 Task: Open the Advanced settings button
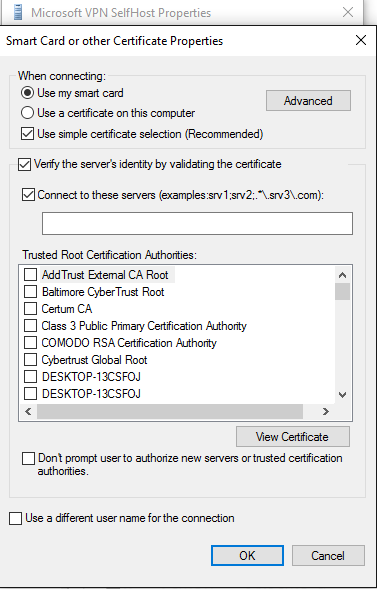308,101
